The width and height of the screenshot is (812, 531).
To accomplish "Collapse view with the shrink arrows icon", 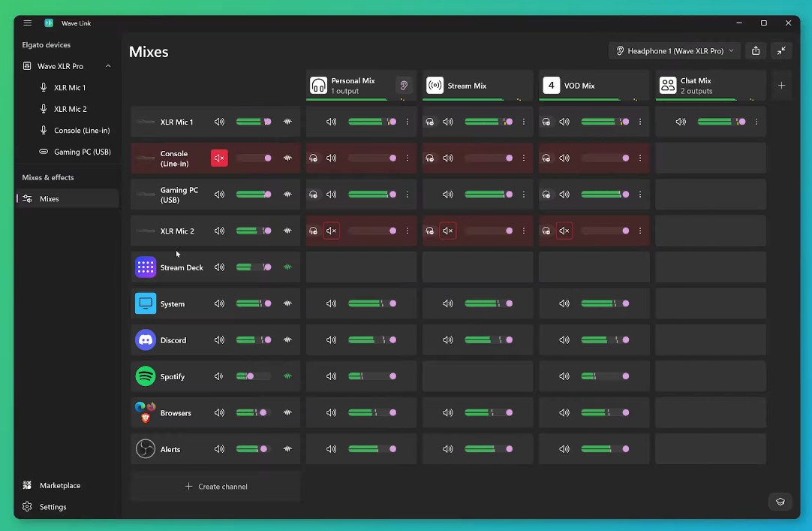I will click(x=781, y=51).
